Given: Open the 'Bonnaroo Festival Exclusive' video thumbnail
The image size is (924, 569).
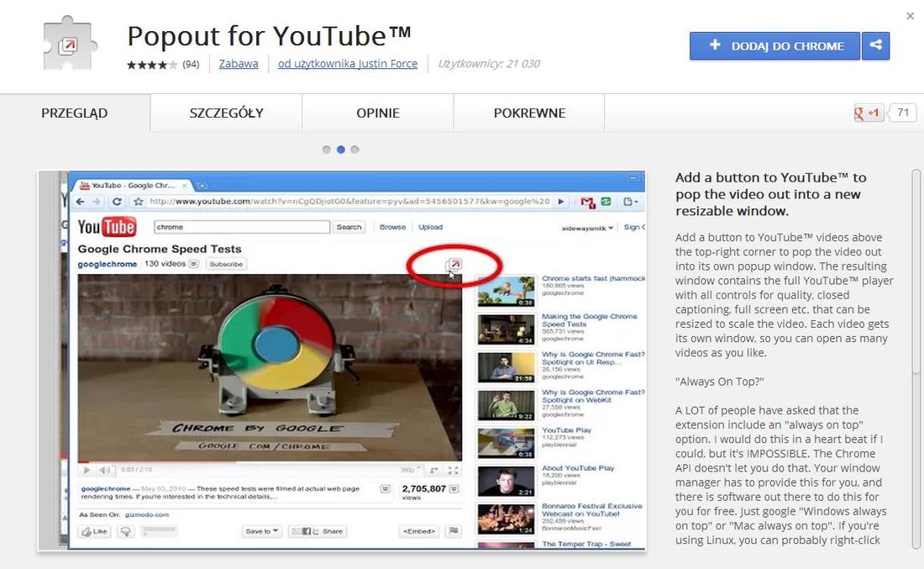Looking at the screenshot, I should [507, 519].
